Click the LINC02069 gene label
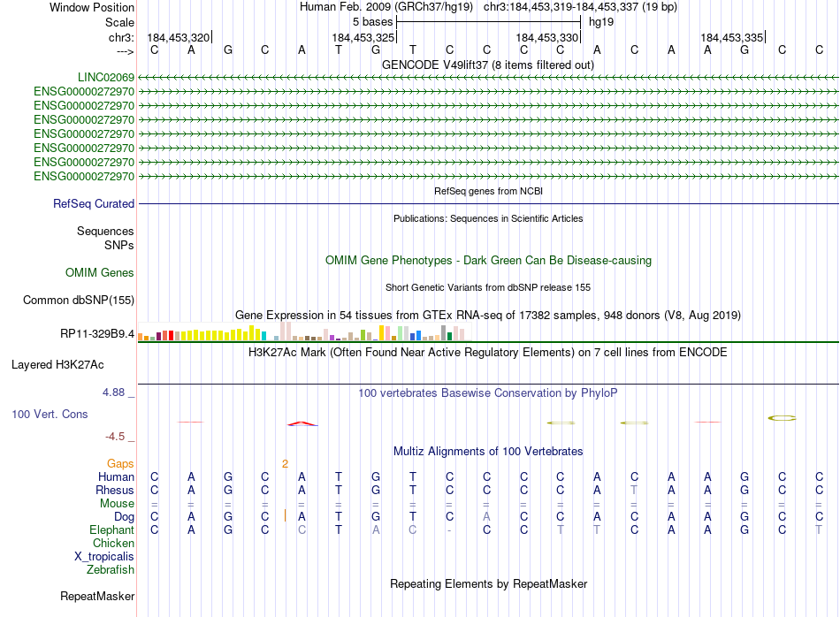This screenshot has height=617, width=840. coord(105,77)
